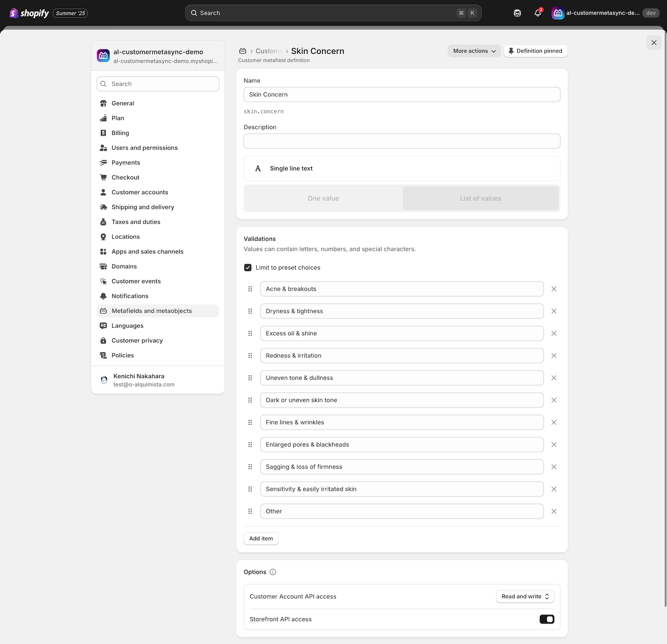Click the info icon beside Options
667x644 pixels.
(x=273, y=572)
